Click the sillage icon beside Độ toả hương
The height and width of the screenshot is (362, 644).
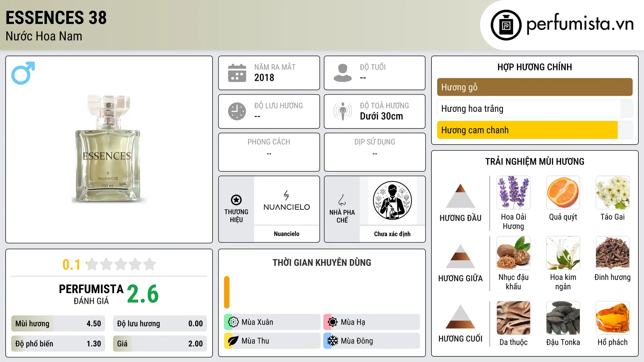pyautogui.click(x=343, y=111)
